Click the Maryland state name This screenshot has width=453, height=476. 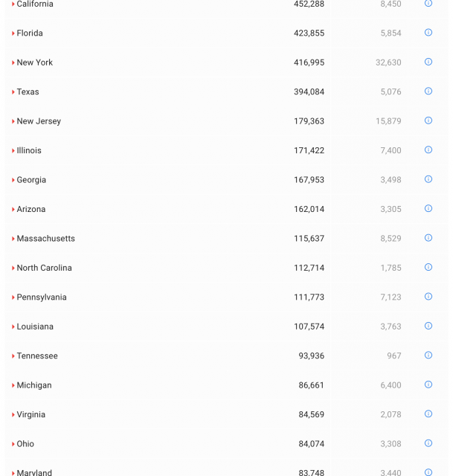[34, 472]
